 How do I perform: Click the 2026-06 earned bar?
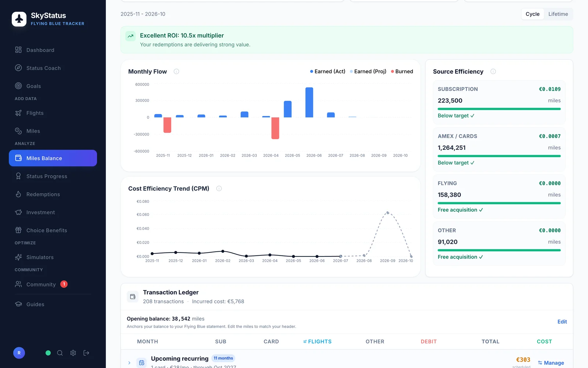[309, 102]
